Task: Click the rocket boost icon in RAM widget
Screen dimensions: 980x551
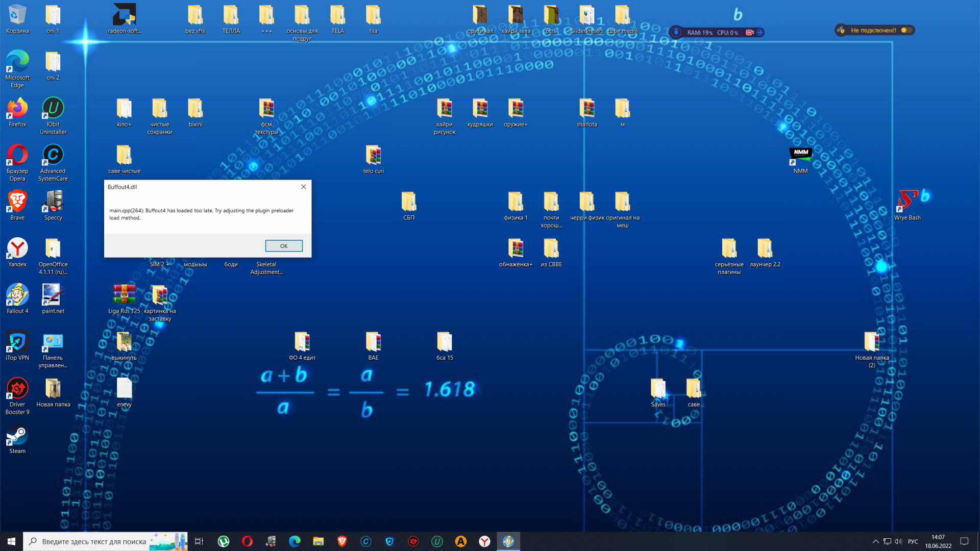Action: click(676, 32)
